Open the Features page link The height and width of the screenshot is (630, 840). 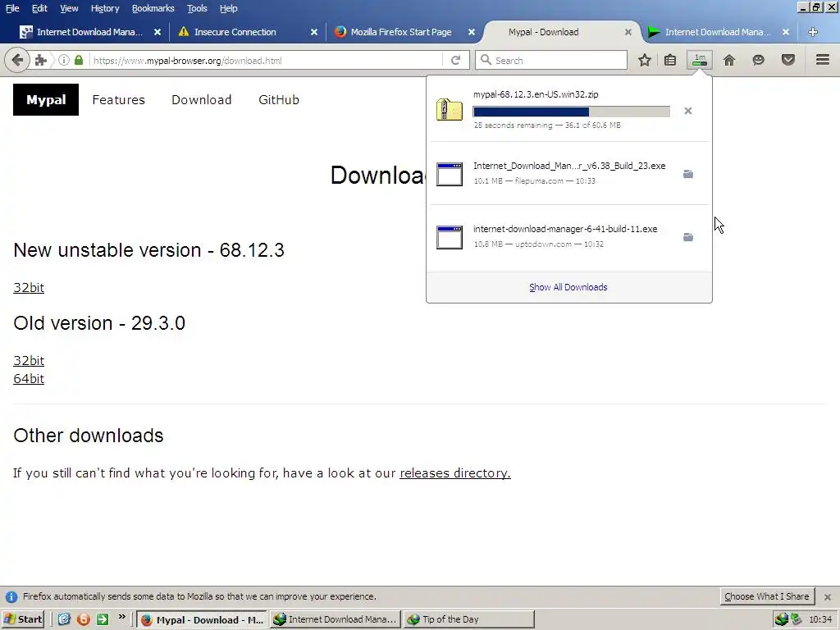click(x=118, y=99)
